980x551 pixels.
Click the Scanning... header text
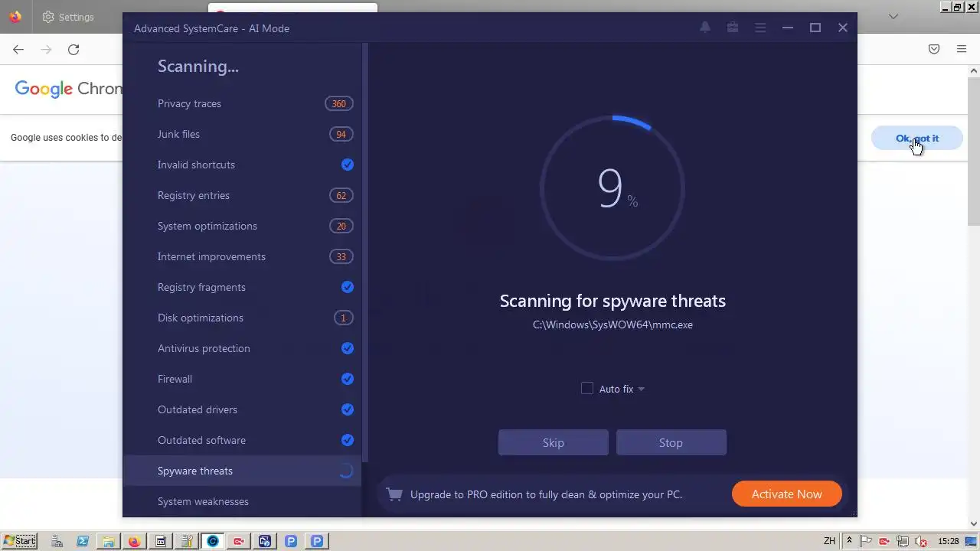(198, 67)
